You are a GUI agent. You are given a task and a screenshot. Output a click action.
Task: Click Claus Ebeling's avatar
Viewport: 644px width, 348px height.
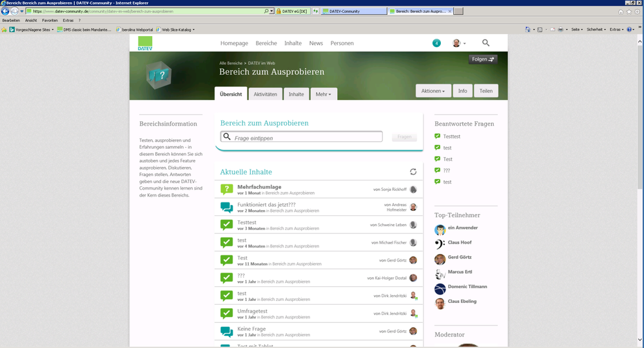[440, 304]
